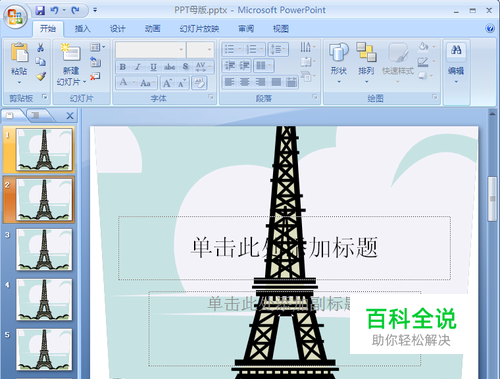The width and height of the screenshot is (500, 379).
Task: Increase font size with larger A
Action: (167, 83)
